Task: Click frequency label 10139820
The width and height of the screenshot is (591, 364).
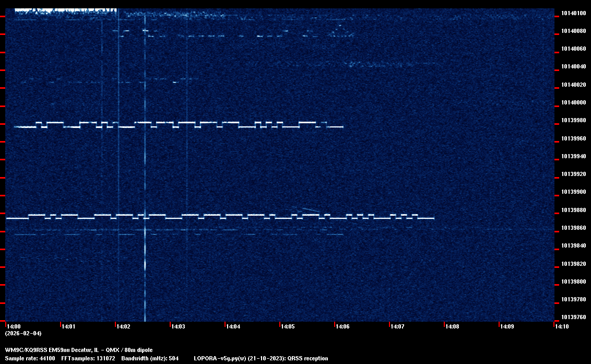Action: pos(574,264)
